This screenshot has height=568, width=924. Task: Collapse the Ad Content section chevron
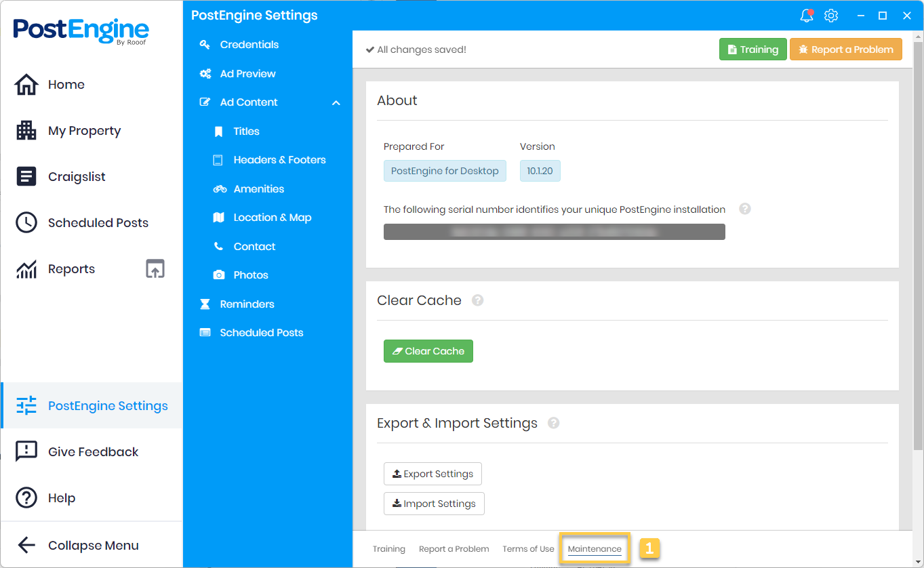point(336,102)
